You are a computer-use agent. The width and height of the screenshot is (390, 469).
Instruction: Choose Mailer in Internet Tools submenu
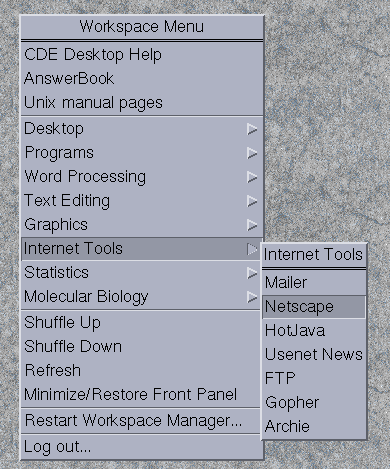tap(314, 283)
